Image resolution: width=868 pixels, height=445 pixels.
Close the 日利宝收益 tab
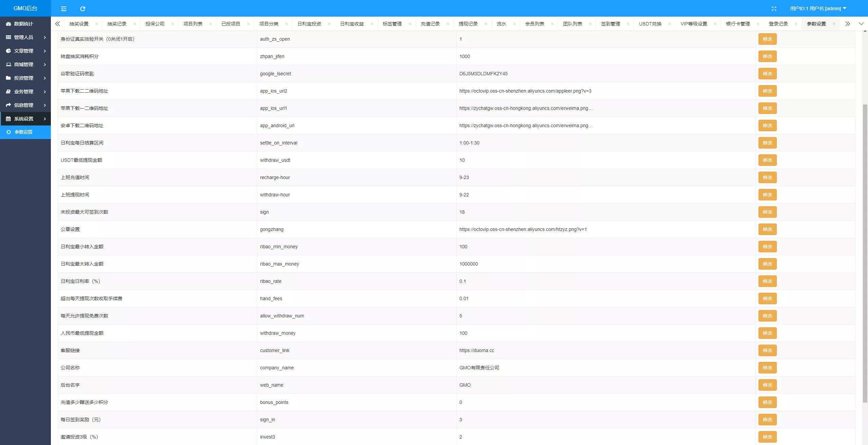tap(372, 24)
